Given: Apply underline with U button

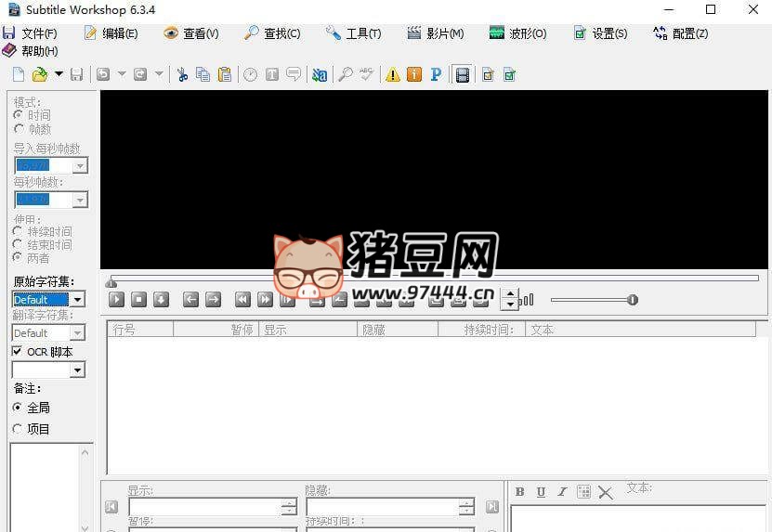Looking at the screenshot, I should tap(541, 492).
